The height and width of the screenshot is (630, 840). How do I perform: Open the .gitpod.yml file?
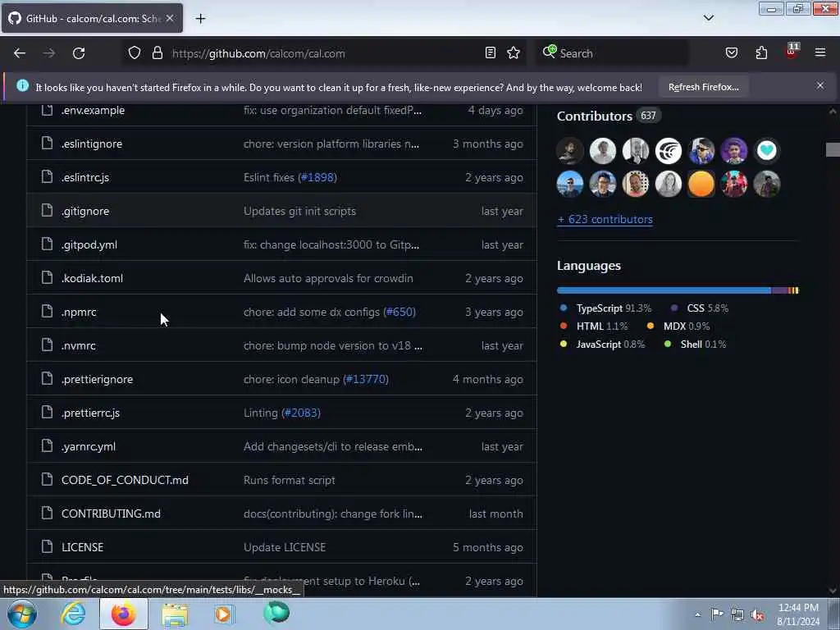tap(89, 244)
